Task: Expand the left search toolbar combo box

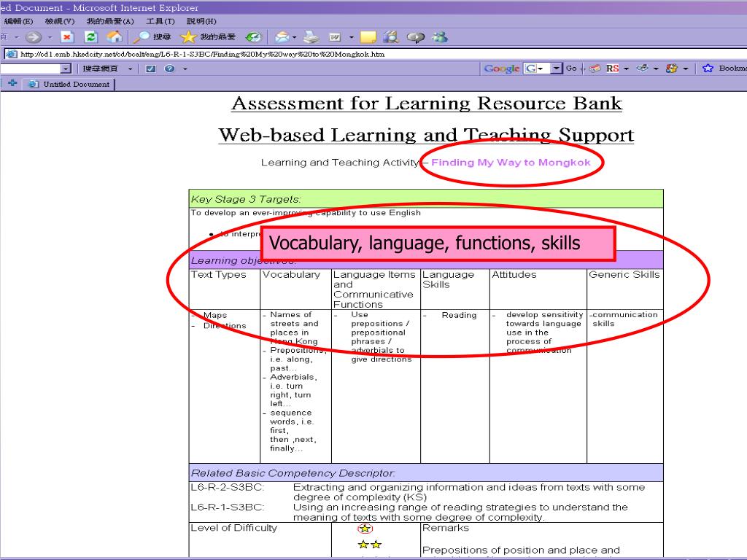Action: (x=66, y=69)
